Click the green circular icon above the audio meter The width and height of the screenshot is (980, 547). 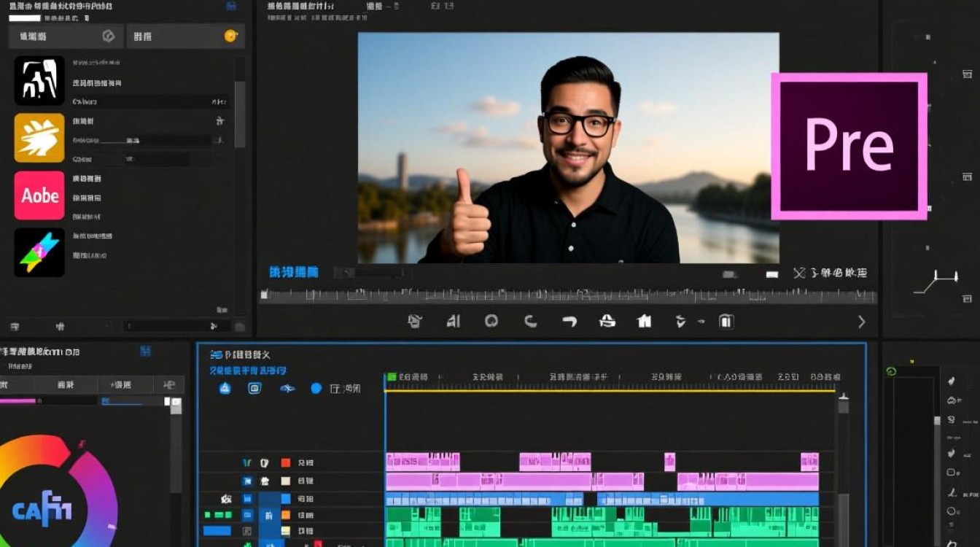[891, 371]
